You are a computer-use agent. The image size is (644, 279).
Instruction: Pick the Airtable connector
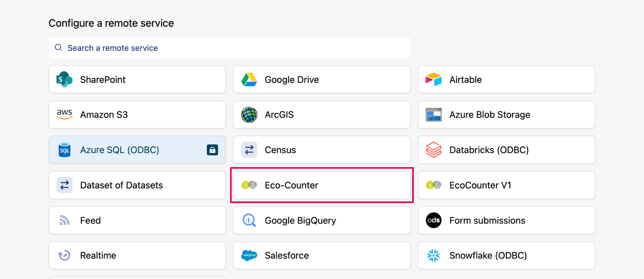[x=506, y=80]
